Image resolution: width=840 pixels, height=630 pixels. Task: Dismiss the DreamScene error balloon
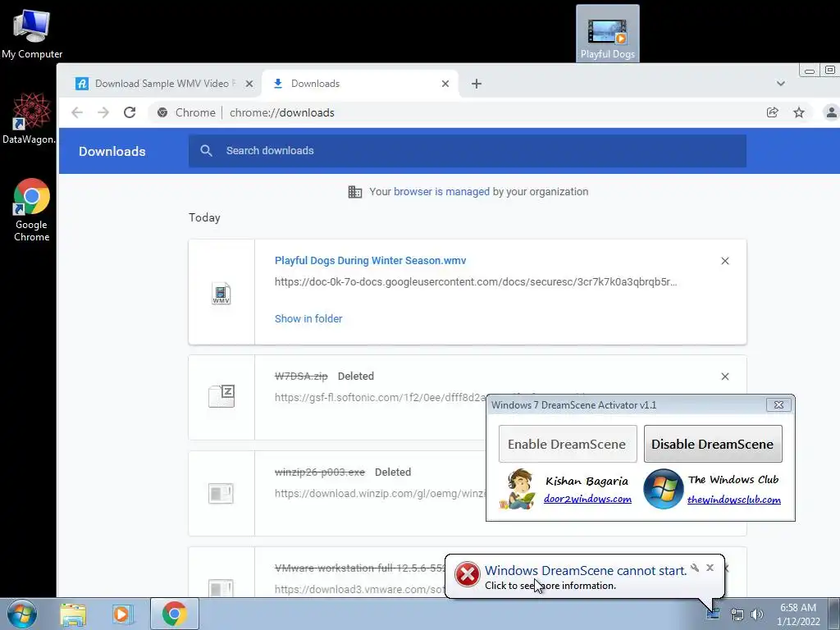click(710, 568)
